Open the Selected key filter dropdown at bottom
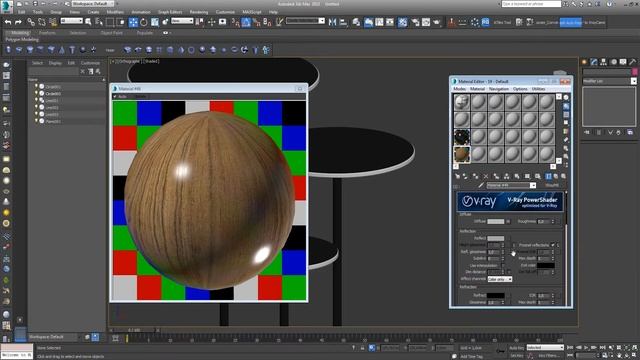This screenshot has height=360, width=640. click(x=545, y=348)
